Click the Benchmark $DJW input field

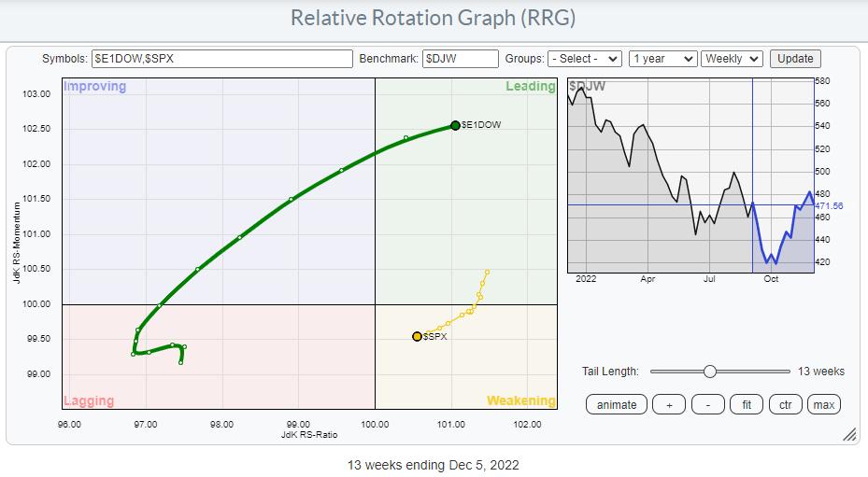point(460,59)
